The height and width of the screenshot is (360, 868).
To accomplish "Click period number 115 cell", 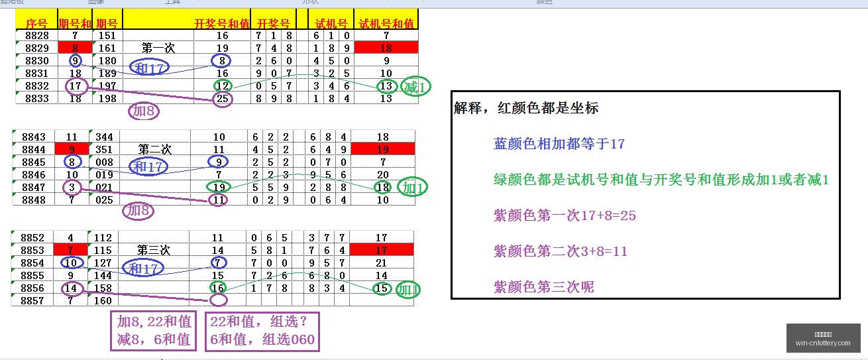I will click(x=103, y=250).
